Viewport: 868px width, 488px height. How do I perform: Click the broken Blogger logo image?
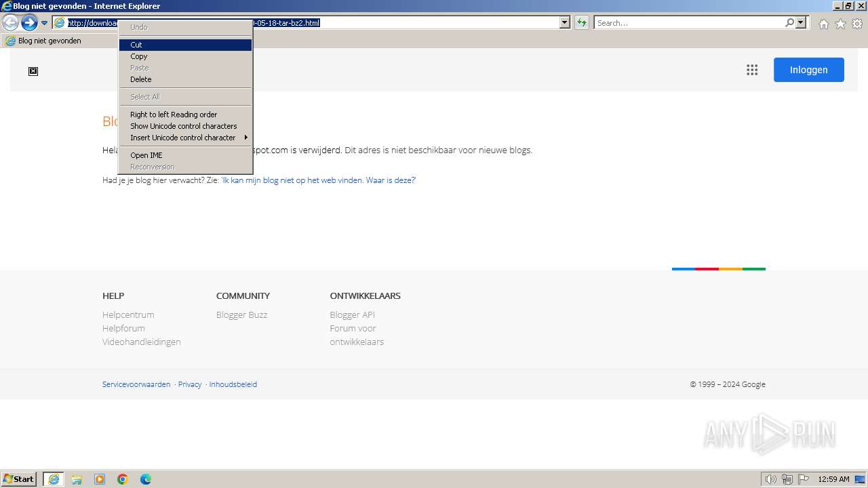[33, 71]
